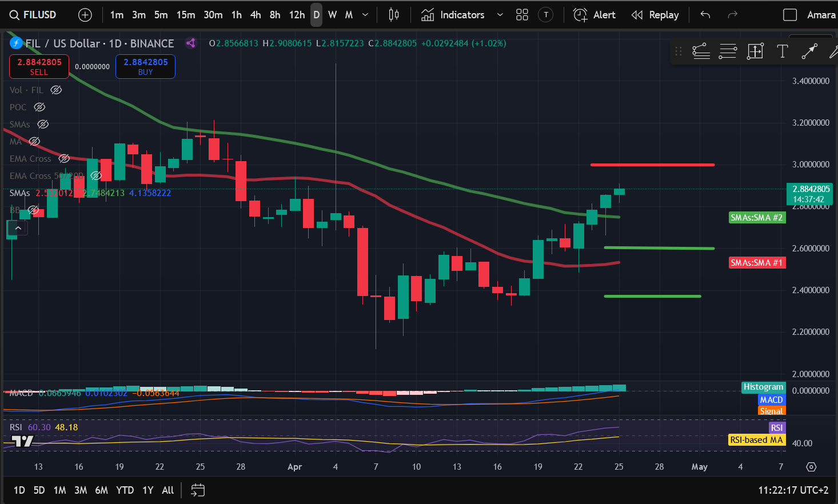
Task: Toggle visibility of the EMA Cross indicator
Action: point(64,158)
